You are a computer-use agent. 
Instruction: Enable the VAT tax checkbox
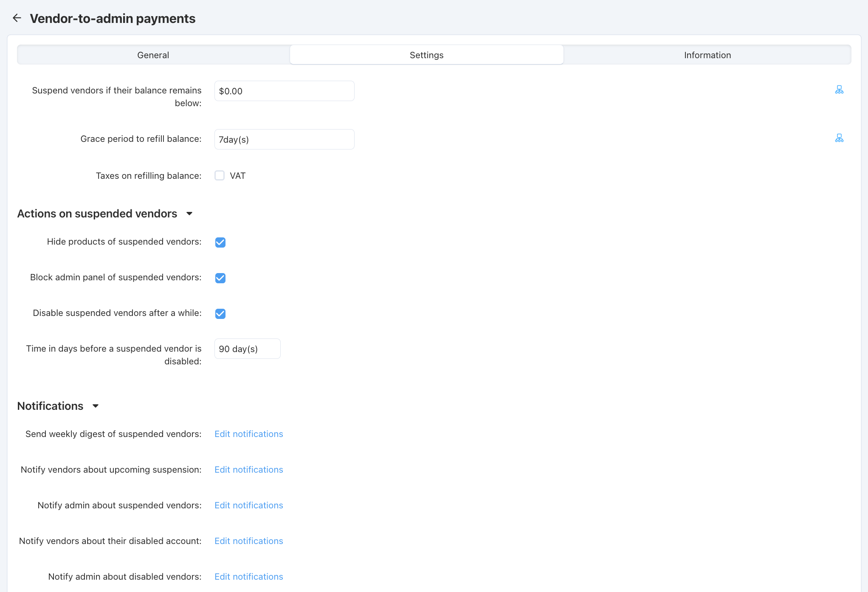pos(220,175)
